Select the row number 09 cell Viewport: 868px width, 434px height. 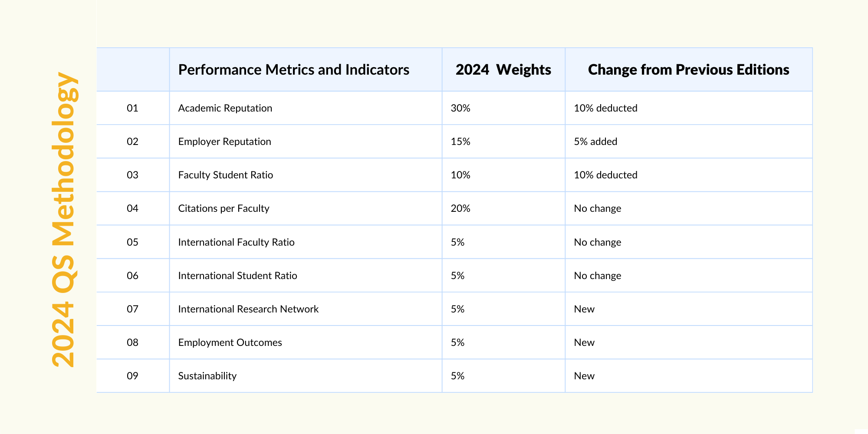click(x=132, y=376)
